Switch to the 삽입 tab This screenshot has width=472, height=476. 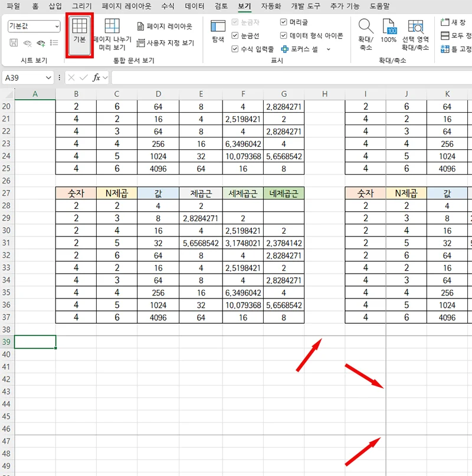pyautogui.click(x=55, y=6)
